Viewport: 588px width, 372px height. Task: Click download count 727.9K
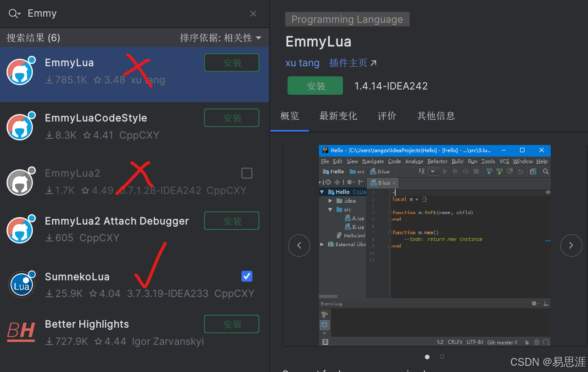[67, 341]
